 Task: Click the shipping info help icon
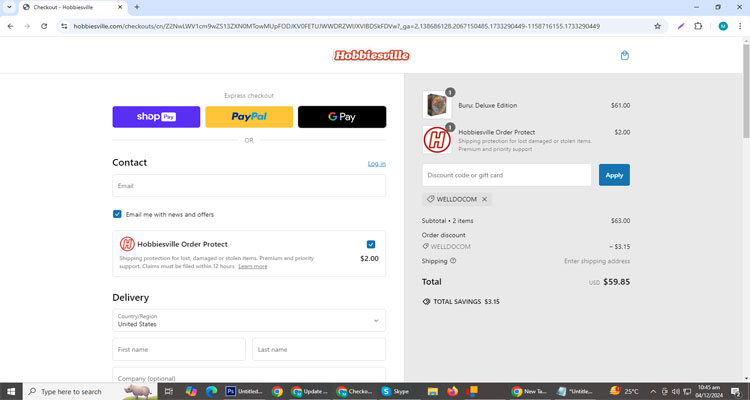(453, 261)
